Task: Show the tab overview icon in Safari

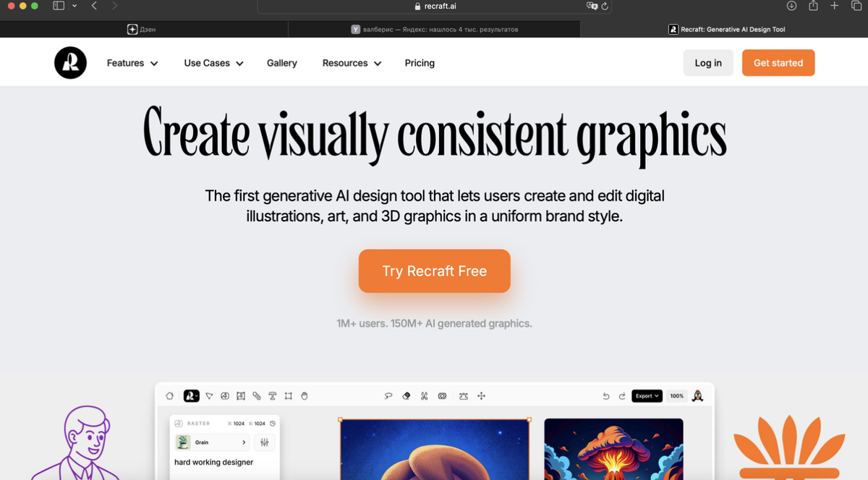Action: [856, 6]
